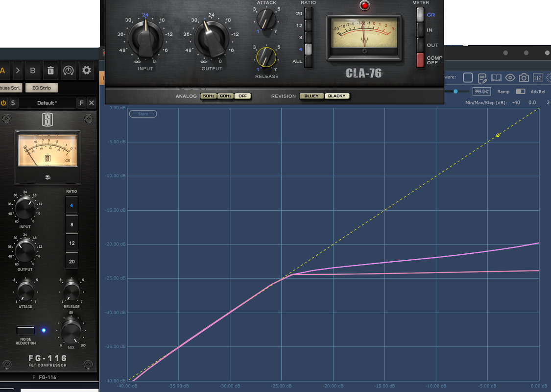Select CLA-76 ratio 12 button
The height and width of the screenshot is (392, 551).
pos(308,25)
